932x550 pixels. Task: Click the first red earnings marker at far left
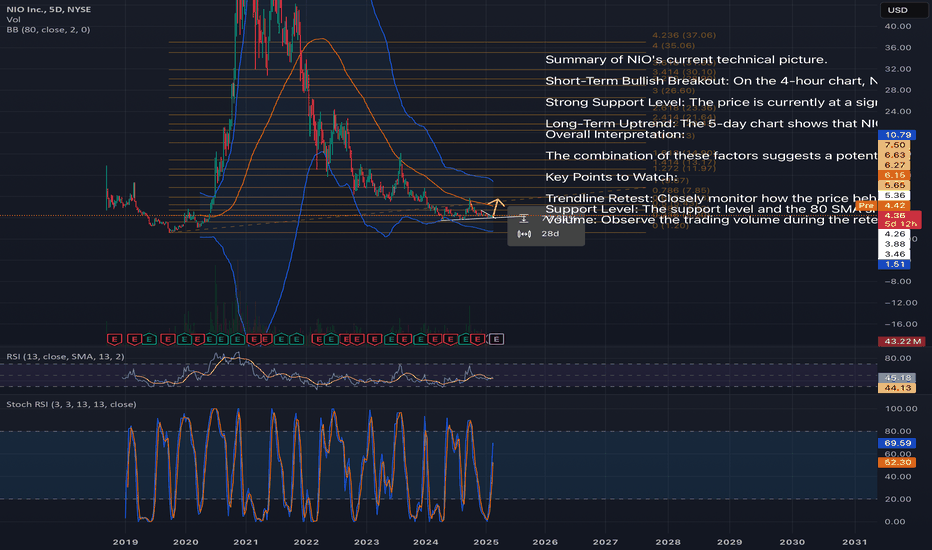click(114, 340)
